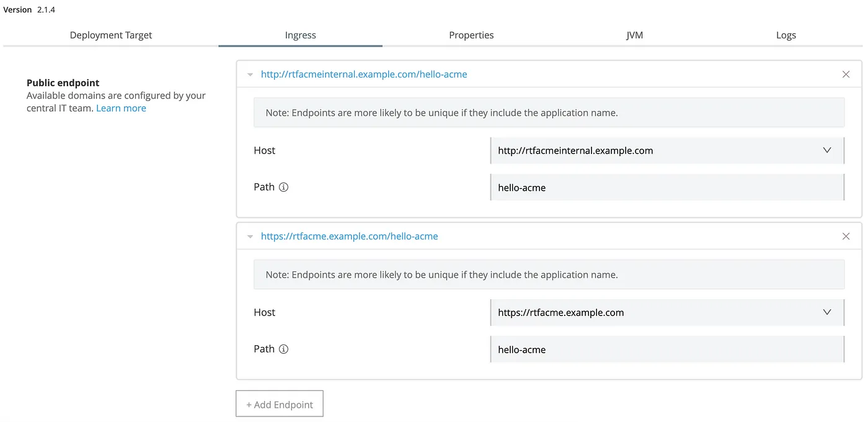Screen dimensions: 868x422
Task: Click info icon beside second Path label
Action: click(x=283, y=349)
